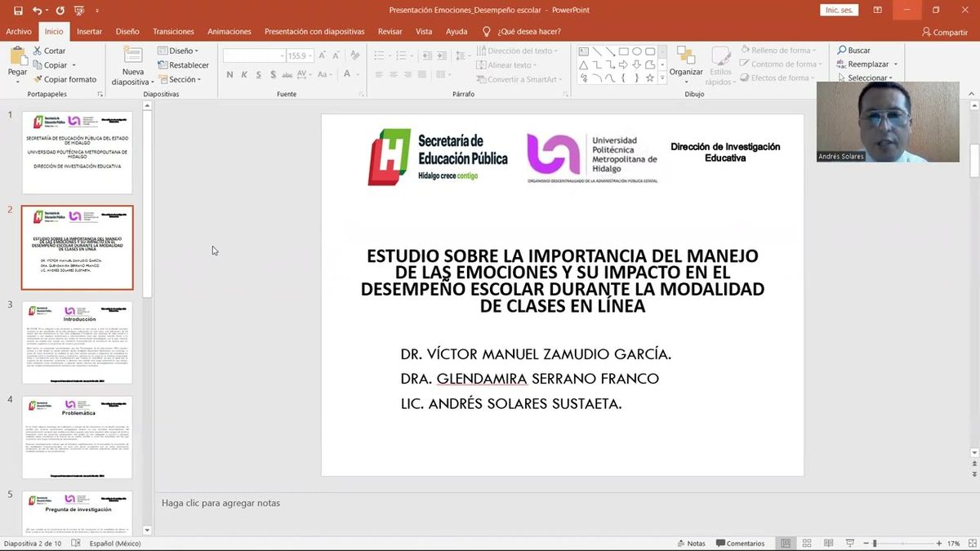Expand Copiar dropdown arrow
Viewport: 980px width, 551px height.
pyautogui.click(x=73, y=65)
